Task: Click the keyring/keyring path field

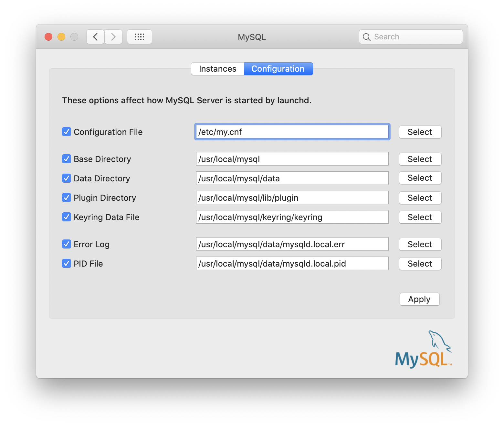Action: [292, 217]
